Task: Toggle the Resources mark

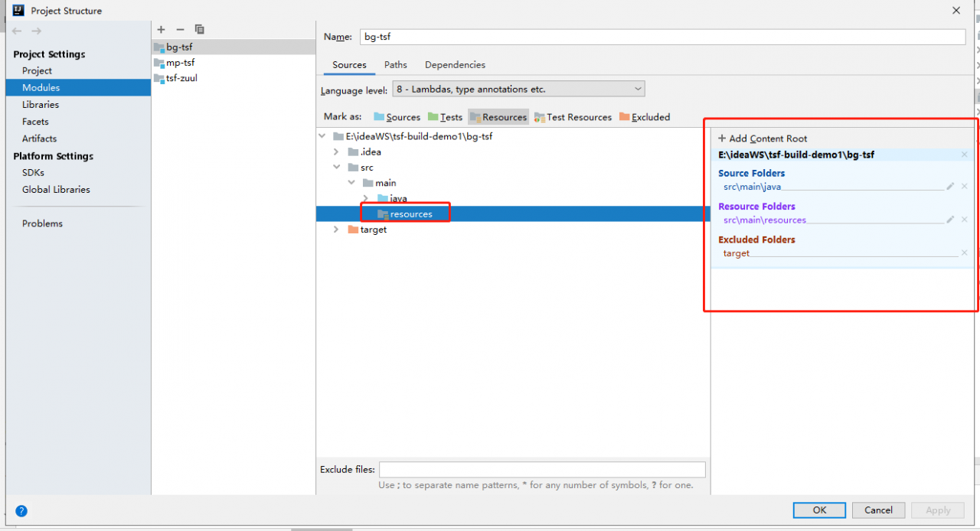Action: 498,117
